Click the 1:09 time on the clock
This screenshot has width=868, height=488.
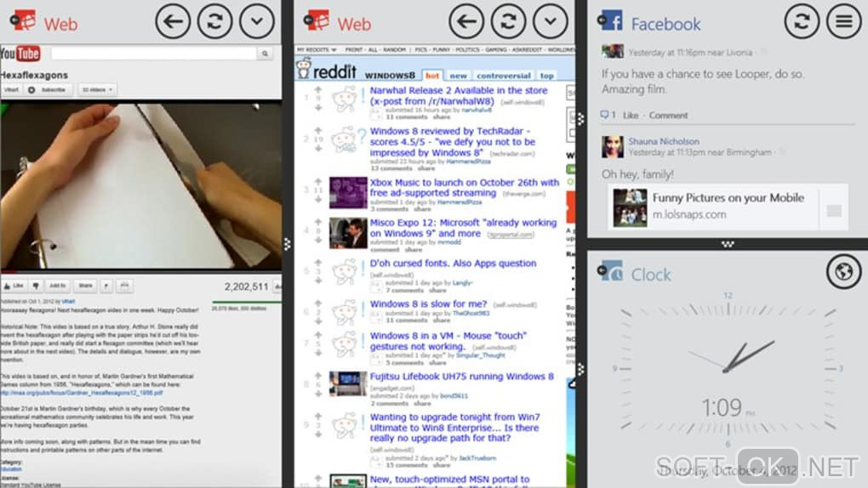[722, 408]
